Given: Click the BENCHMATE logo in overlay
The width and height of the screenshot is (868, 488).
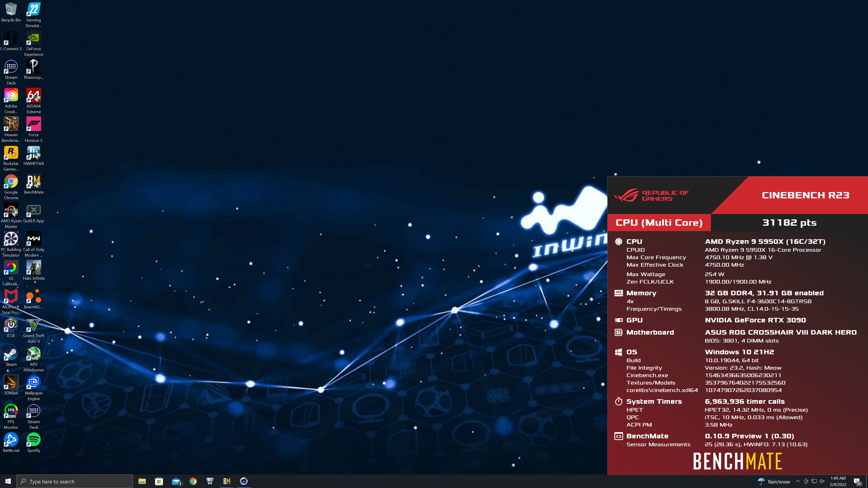Looking at the screenshot, I should click(x=737, y=461).
